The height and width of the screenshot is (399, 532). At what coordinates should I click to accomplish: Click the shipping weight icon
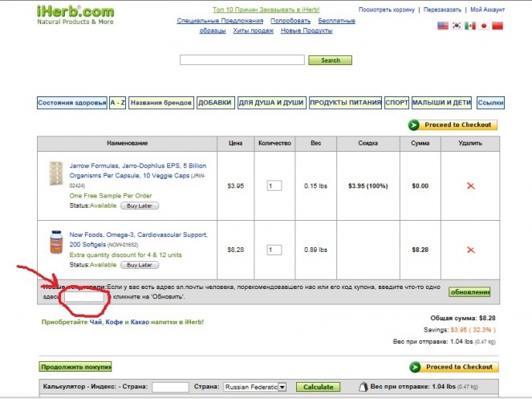(x=363, y=387)
